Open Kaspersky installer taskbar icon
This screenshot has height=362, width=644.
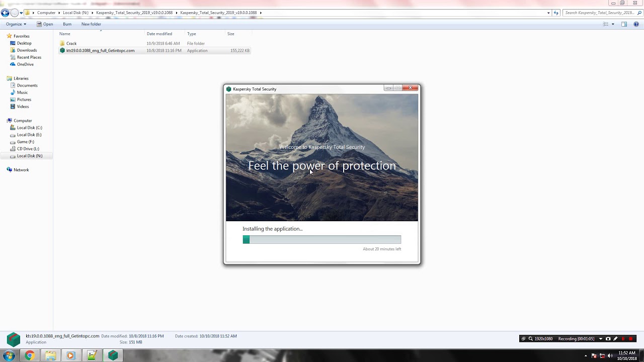tap(113, 355)
